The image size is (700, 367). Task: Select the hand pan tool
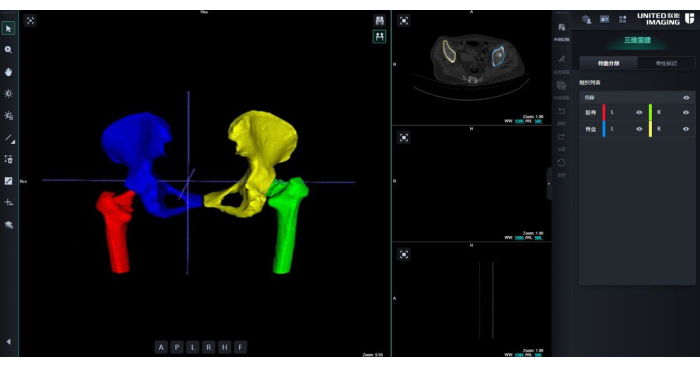pyautogui.click(x=8, y=72)
